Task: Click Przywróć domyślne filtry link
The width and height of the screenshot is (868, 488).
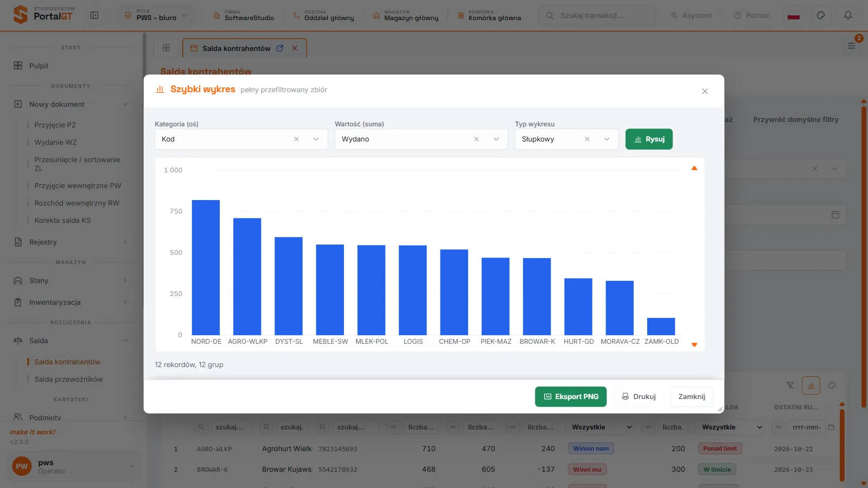Action: [796, 119]
